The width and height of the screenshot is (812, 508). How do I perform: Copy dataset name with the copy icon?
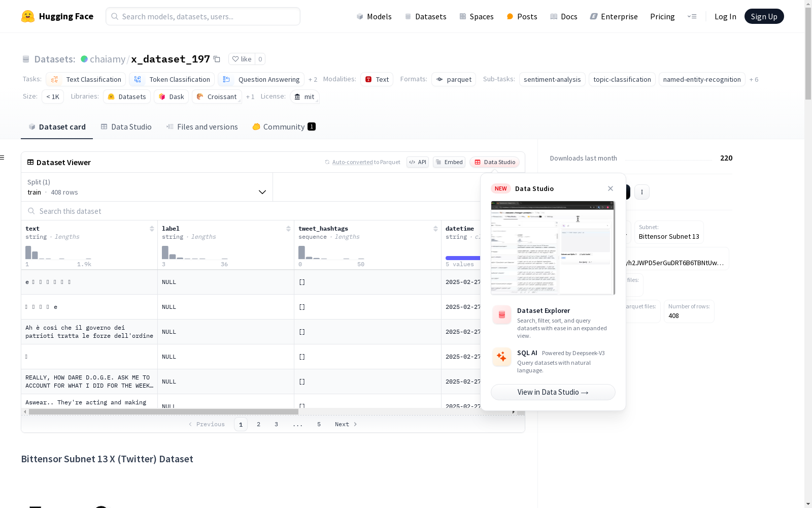(x=217, y=59)
